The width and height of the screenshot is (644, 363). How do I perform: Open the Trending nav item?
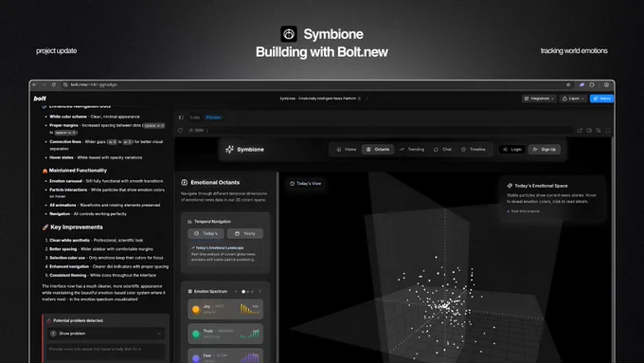click(412, 149)
